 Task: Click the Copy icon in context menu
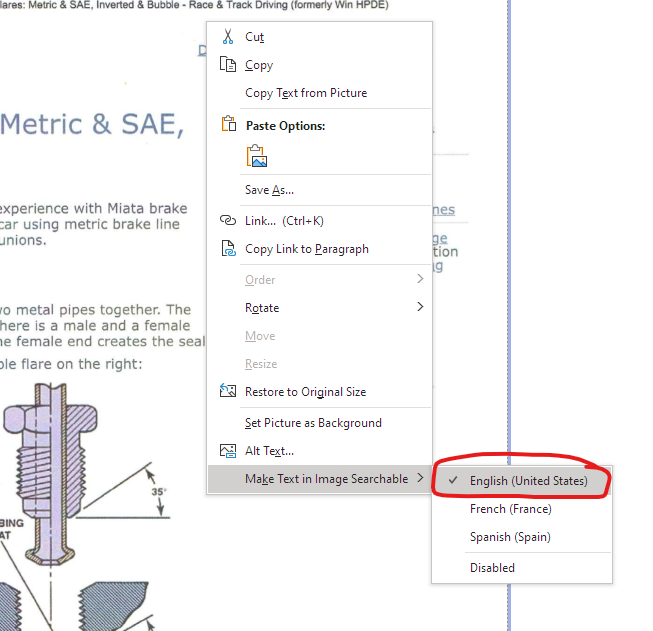coord(226,65)
